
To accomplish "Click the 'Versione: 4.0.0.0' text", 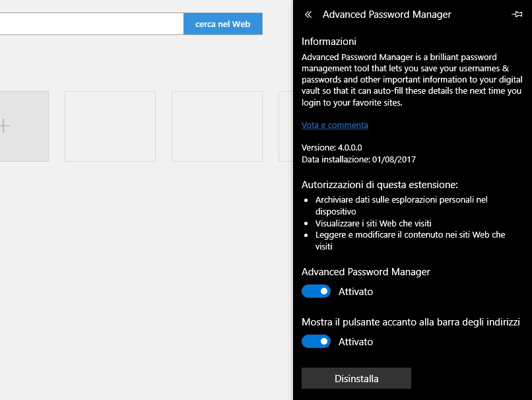I will (x=331, y=147).
